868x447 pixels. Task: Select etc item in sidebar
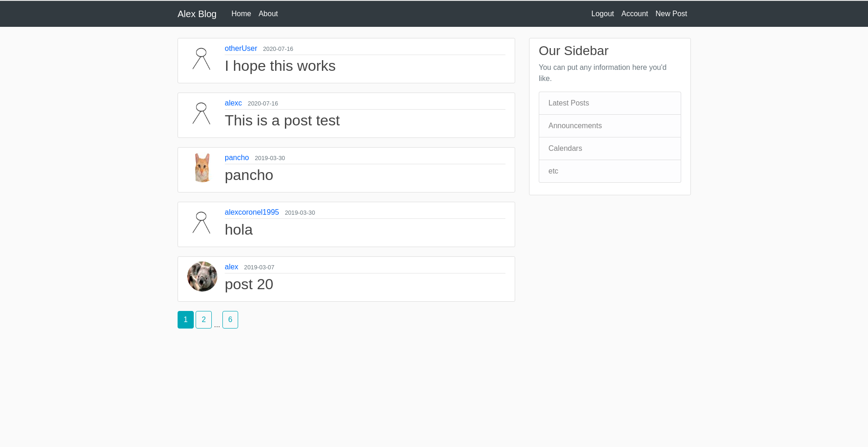coord(610,171)
